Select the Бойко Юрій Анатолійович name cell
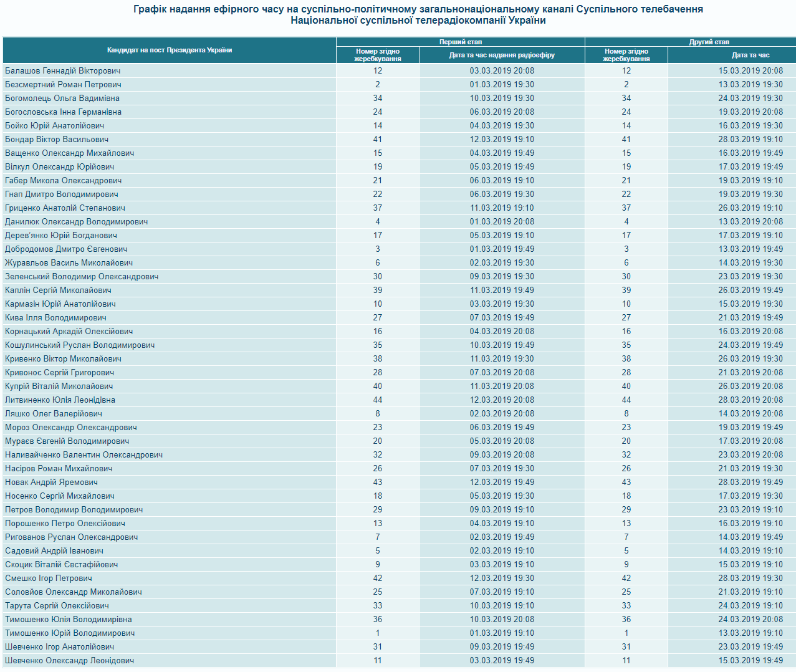 55,125
